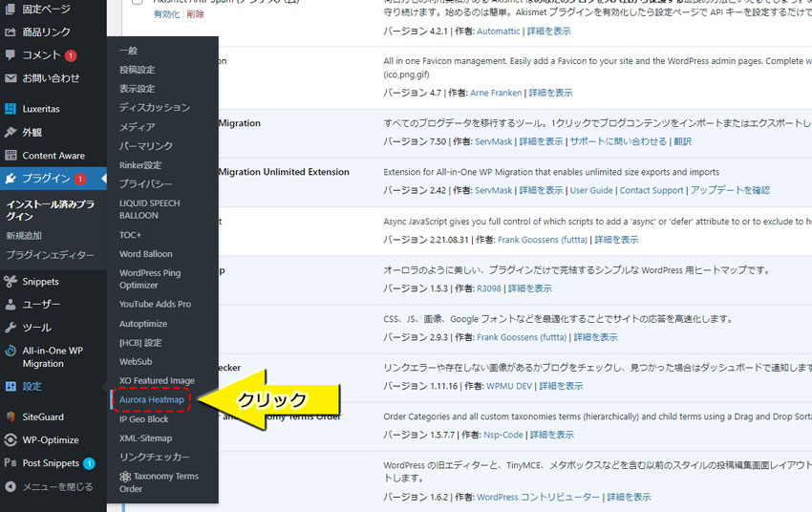Screen dimensions: 812x512
Task: Open the プラグインエディター submenu entry
Action: click(x=51, y=255)
